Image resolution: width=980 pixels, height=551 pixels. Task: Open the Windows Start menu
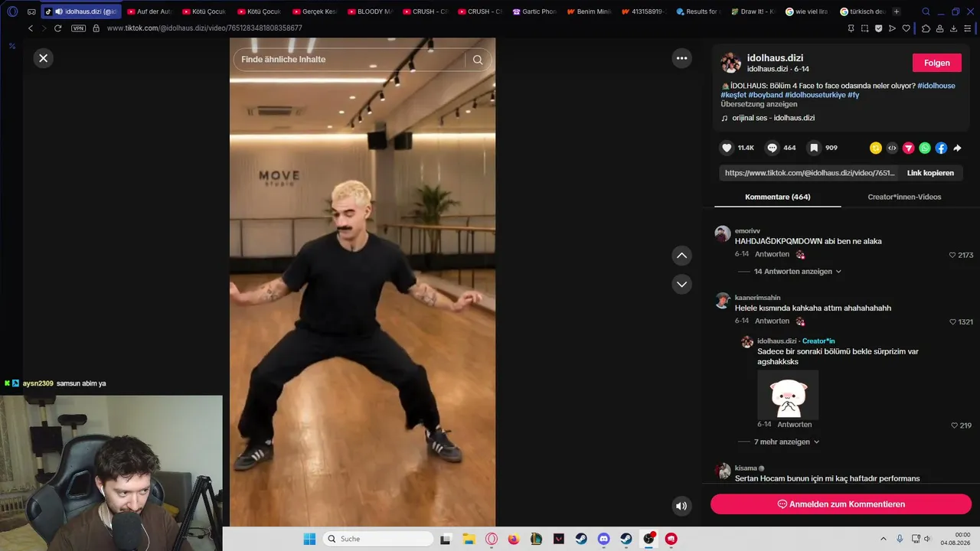point(309,539)
